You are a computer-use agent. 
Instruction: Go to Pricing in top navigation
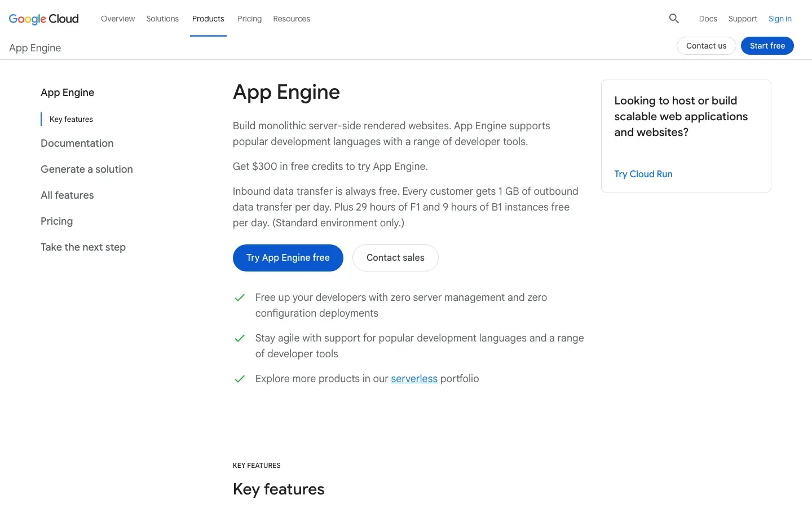(249, 19)
